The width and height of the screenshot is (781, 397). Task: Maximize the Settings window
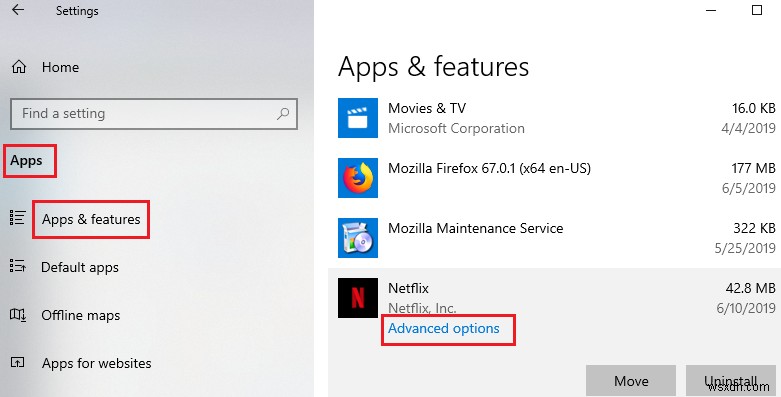pyautogui.click(x=757, y=10)
